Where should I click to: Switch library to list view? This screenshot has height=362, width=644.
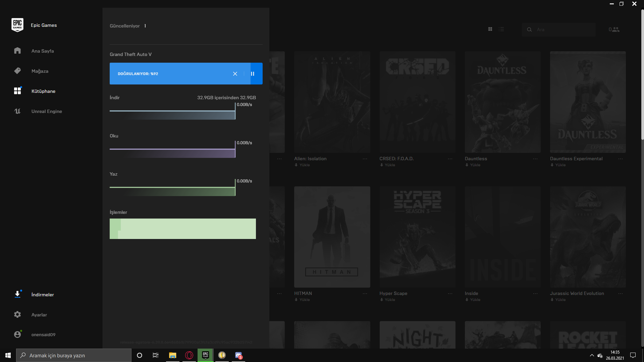pyautogui.click(x=501, y=29)
